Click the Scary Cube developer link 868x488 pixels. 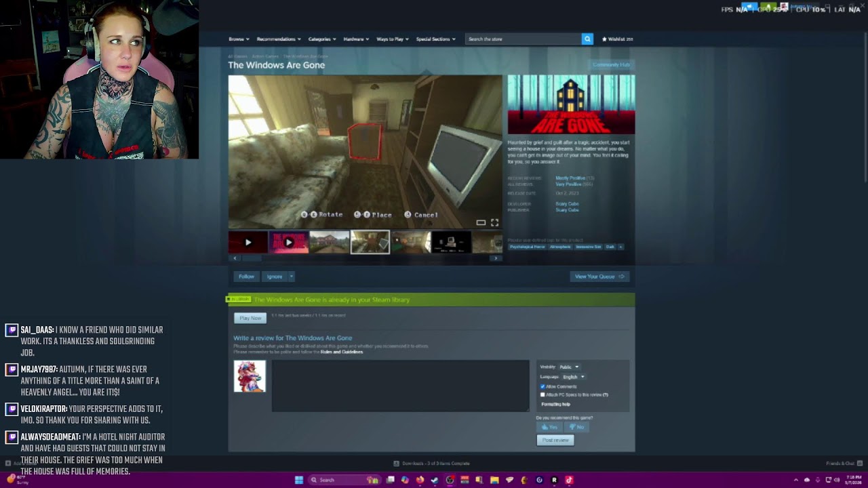[567, 203]
